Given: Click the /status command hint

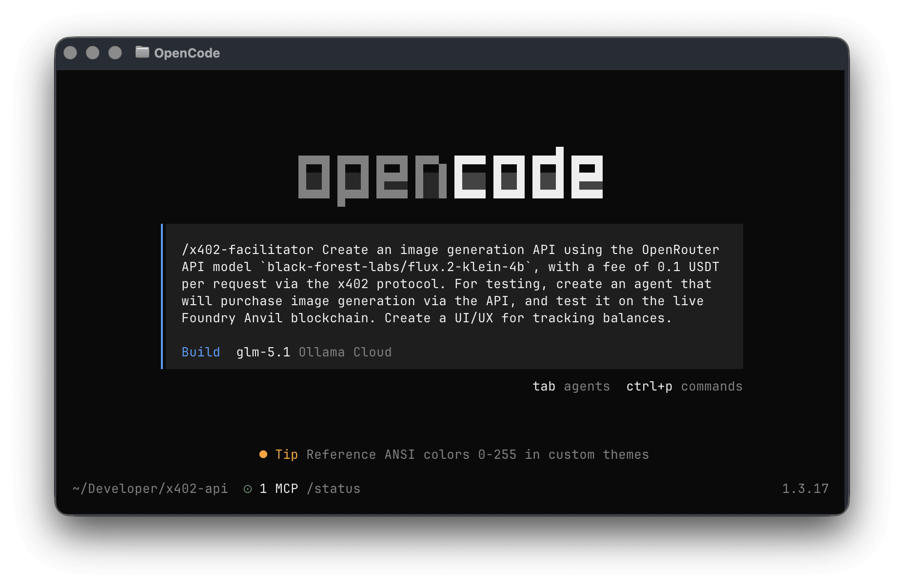Looking at the screenshot, I should (334, 489).
